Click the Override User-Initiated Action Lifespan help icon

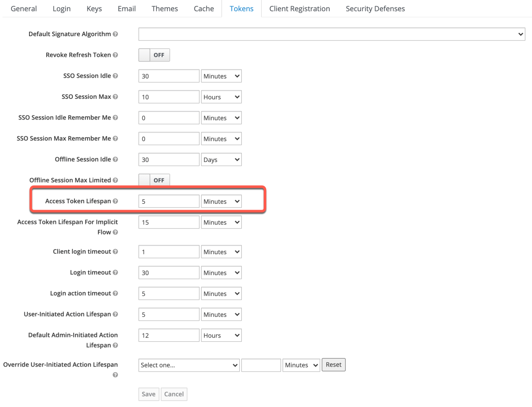tap(115, 375)
